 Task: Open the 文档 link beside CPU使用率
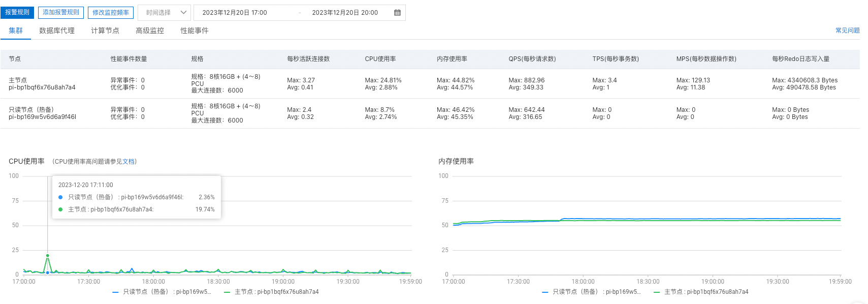coord(128,162)
